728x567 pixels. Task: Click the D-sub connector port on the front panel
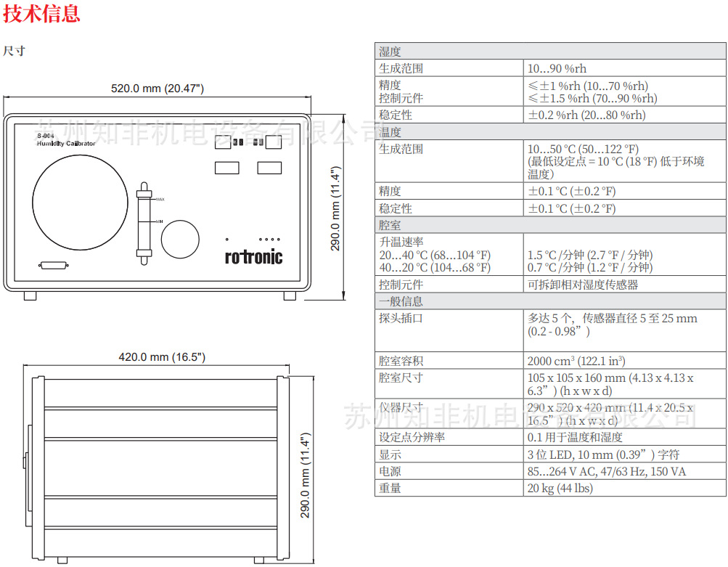tap(54, 265)
